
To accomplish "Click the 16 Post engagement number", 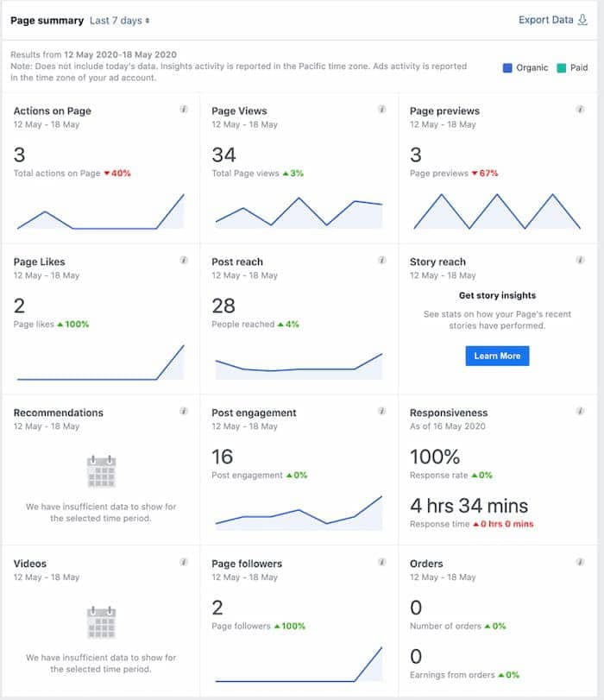I will pos(223,457).
